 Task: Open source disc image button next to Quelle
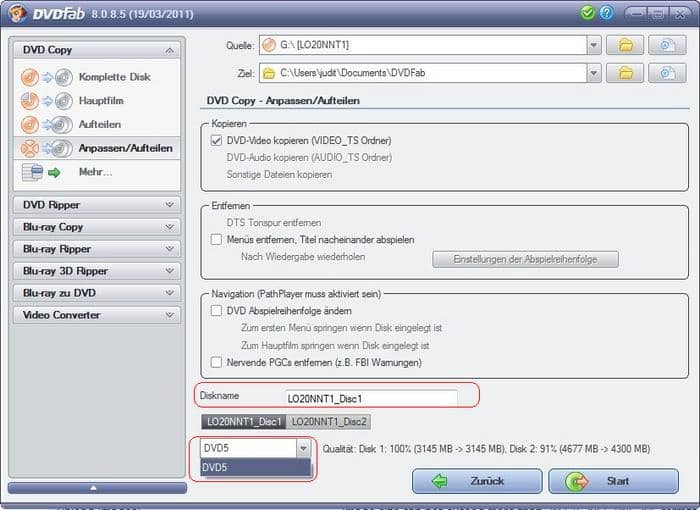pos(667,45)
